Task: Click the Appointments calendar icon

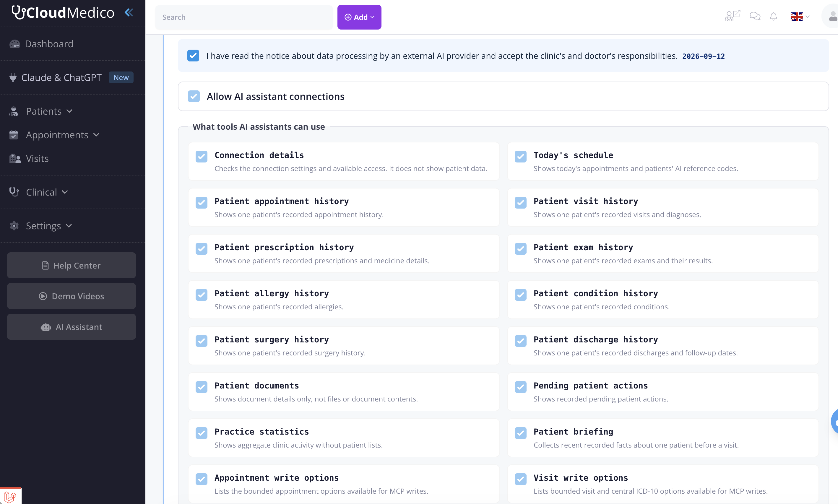Action: click(14, 135)
